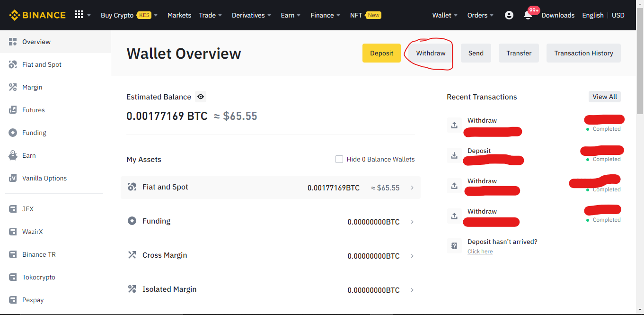
Task: Toggle the Estimated Balance eye visibility icon
Action: click(x=201, y=97)
